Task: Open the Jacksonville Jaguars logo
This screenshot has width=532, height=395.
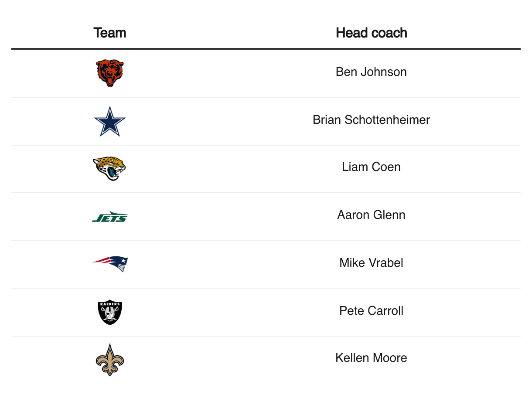Action: pos(109,169)
